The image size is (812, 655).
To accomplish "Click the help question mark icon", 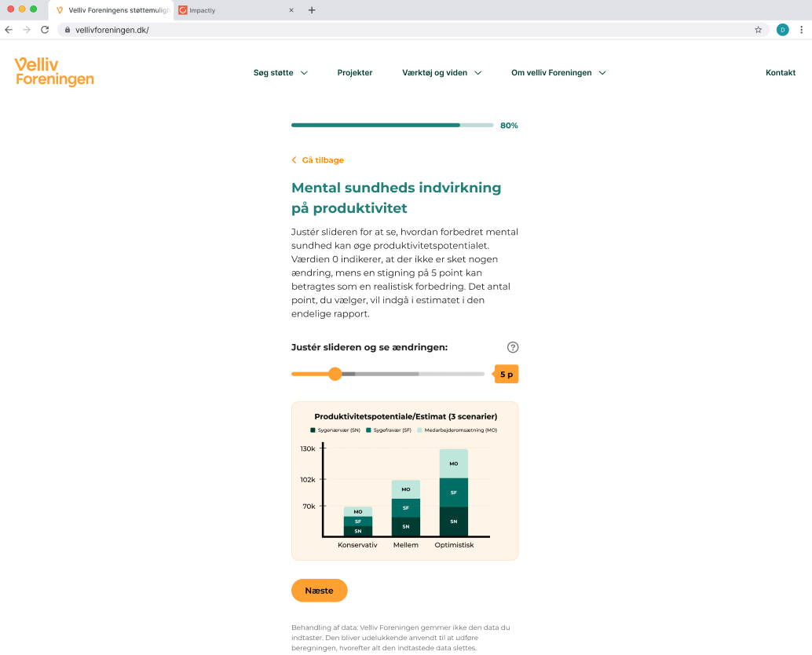I will point(512,347).
